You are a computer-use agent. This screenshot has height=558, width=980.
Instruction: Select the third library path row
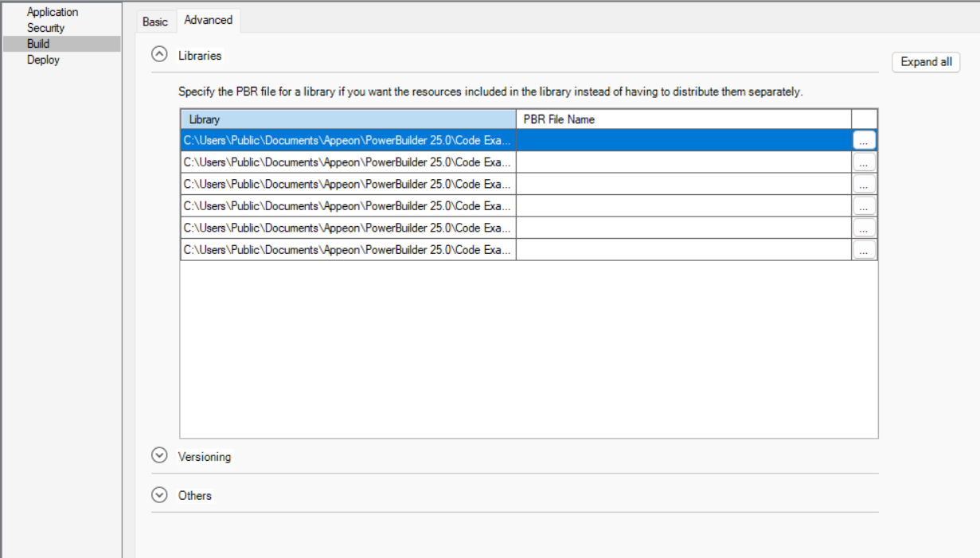[348, 184]
